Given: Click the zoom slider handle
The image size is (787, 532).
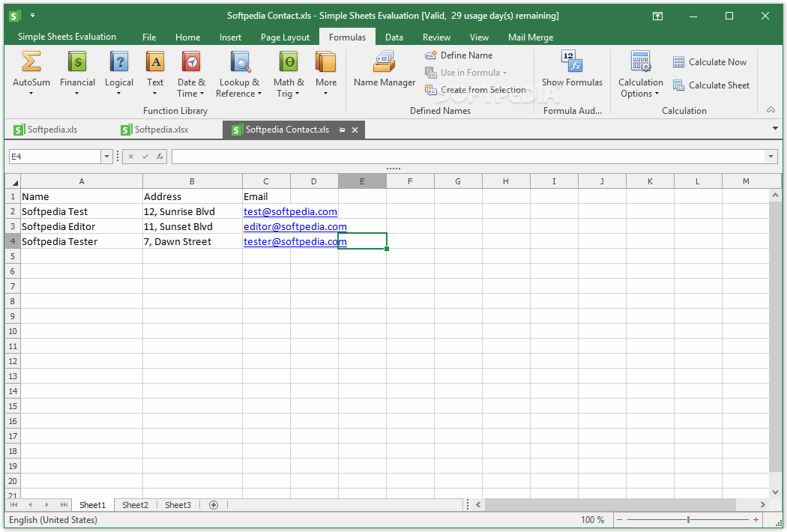Looking at the screenshot, I should [688, 520].
